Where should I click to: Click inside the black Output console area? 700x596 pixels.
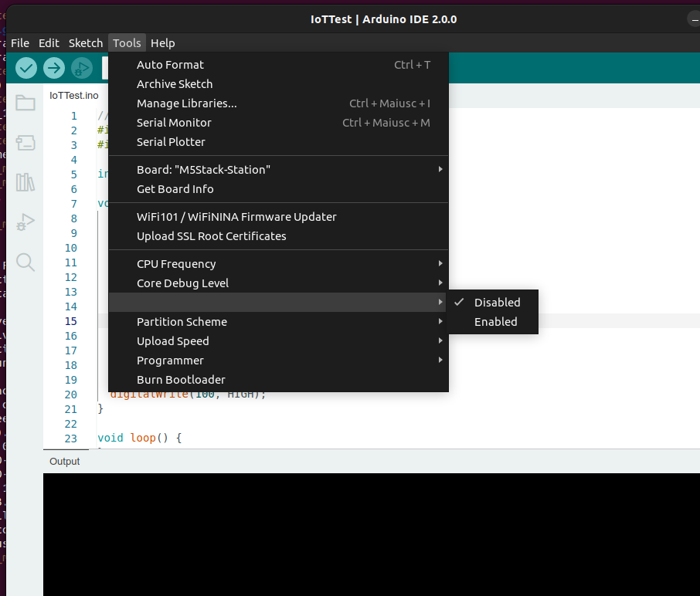pyautogui.click(x=372, y=534)
